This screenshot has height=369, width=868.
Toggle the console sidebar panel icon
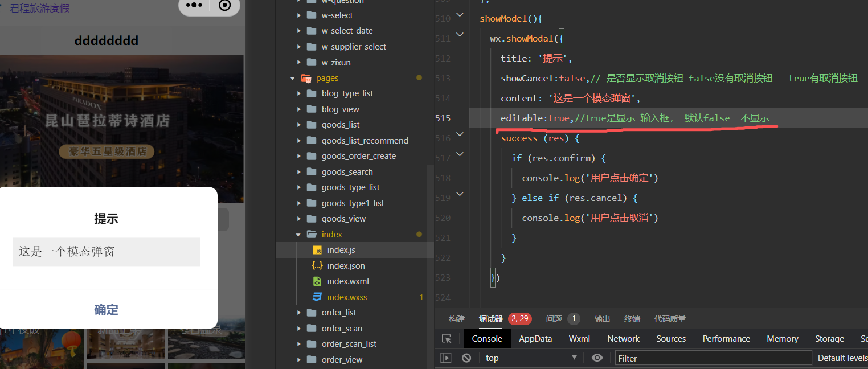tap(447, 358)
